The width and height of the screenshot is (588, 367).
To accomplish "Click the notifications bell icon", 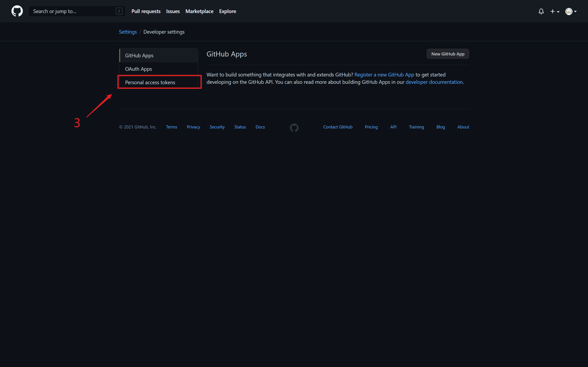I will (541, 11).
